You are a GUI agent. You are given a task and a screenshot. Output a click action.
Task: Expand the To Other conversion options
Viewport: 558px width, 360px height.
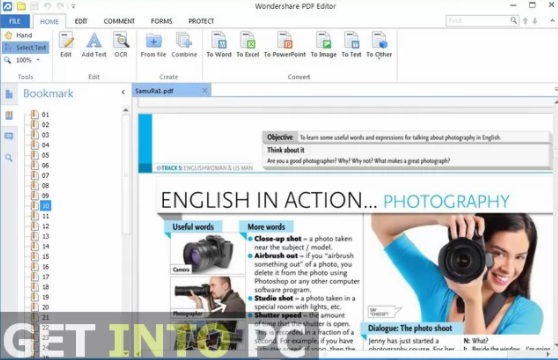[x=379, y=44]
